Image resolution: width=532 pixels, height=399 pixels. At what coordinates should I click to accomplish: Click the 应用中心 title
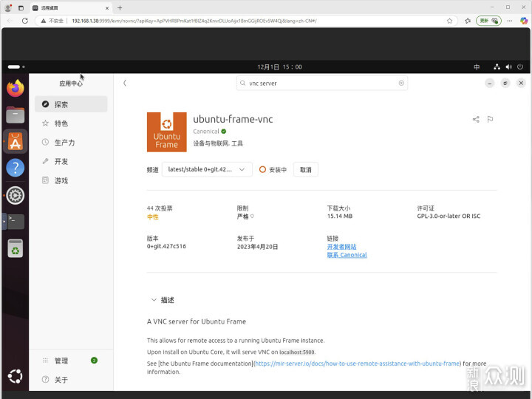click(x=71, y=83)
